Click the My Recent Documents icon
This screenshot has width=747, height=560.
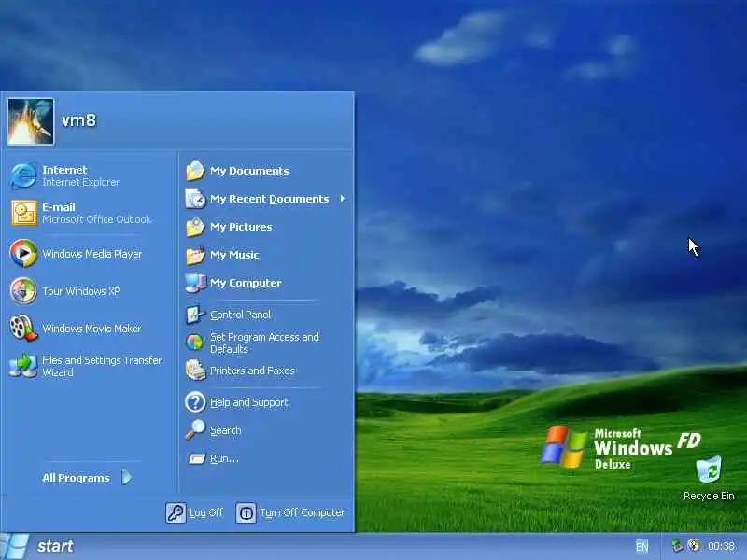[x=195, y=199]
